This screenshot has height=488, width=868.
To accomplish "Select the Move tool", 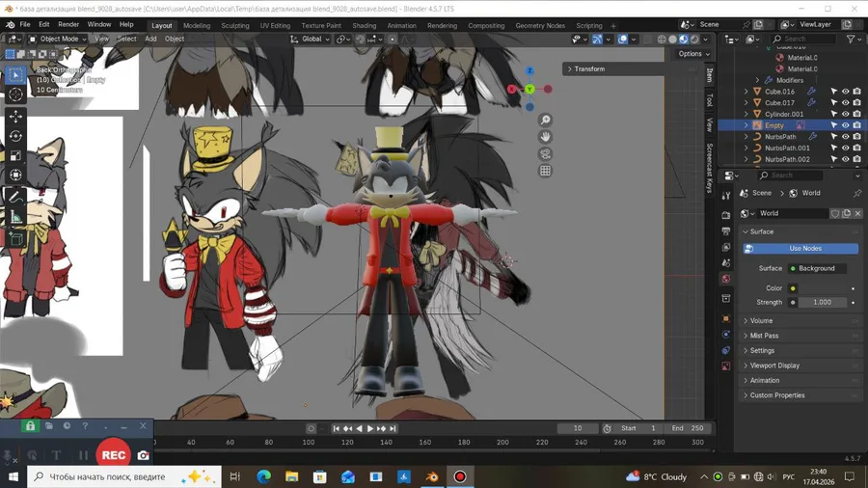I will [15, 116].
